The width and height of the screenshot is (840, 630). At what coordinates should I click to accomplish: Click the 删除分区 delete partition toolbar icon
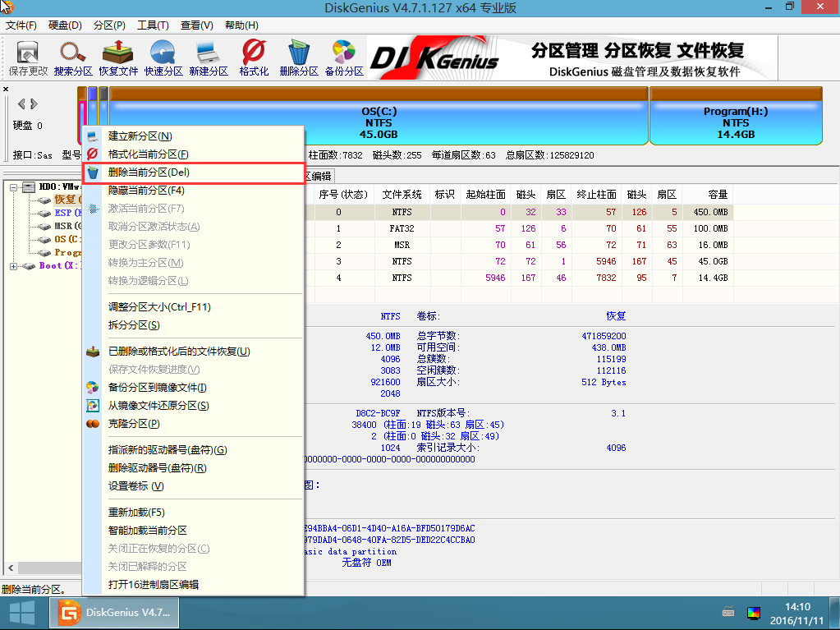[299, 58]
